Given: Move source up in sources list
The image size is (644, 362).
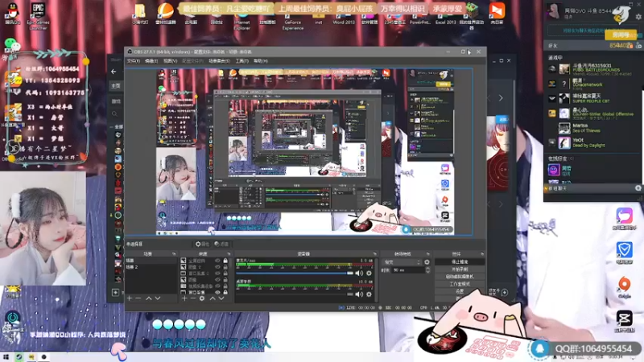Looking at the screenshot, I should 213,298.
